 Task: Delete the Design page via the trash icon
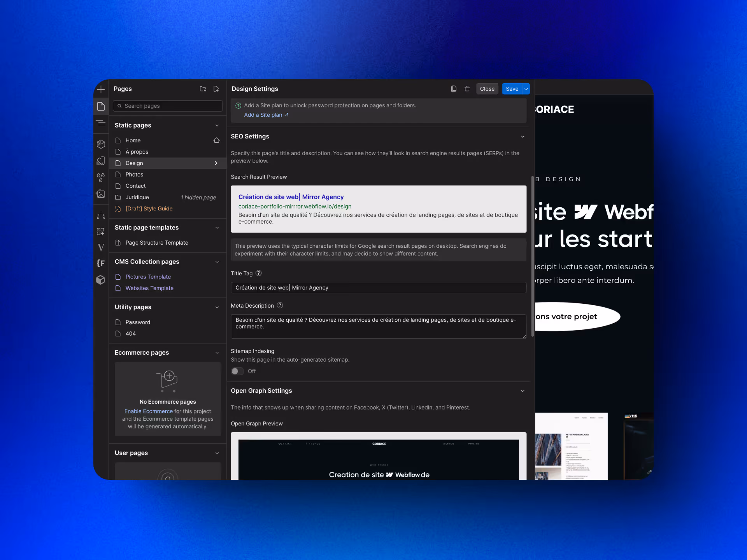point(467,89)
